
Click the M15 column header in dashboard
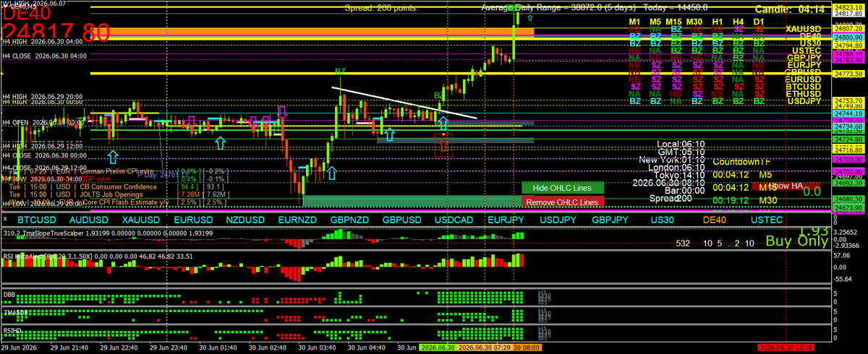pyautogui.click(x=674, y=22)
